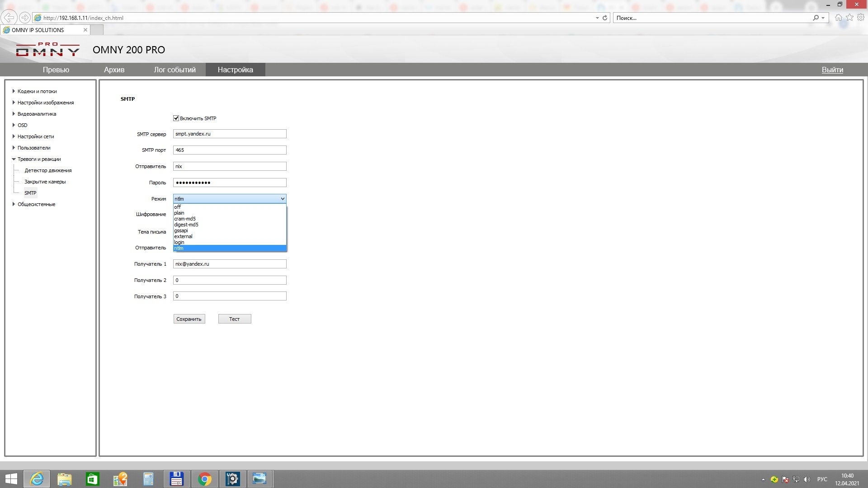The height and width of the screenshot is (488, 868).
Task: Collapse Тревоги и реакции section
Action: (x=39, y=159)
